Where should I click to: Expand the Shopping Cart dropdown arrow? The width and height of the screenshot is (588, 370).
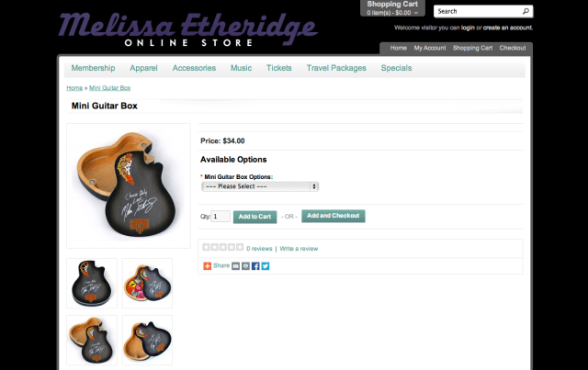coord(416,13)
